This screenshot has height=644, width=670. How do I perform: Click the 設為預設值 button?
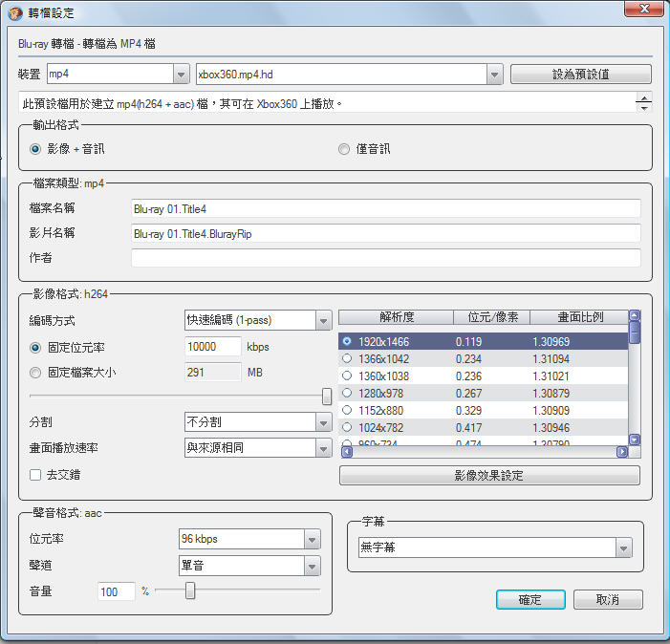click(x=580, y=75)
